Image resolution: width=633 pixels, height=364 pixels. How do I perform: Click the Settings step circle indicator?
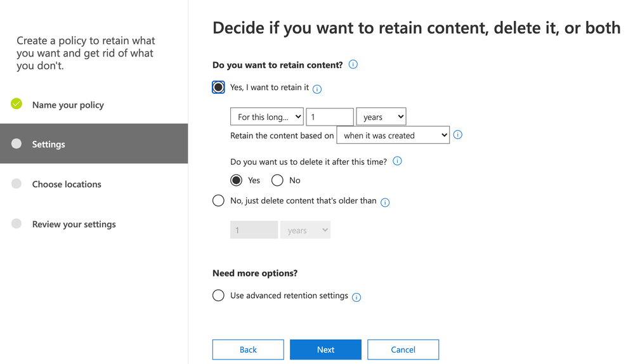[16, 144]
